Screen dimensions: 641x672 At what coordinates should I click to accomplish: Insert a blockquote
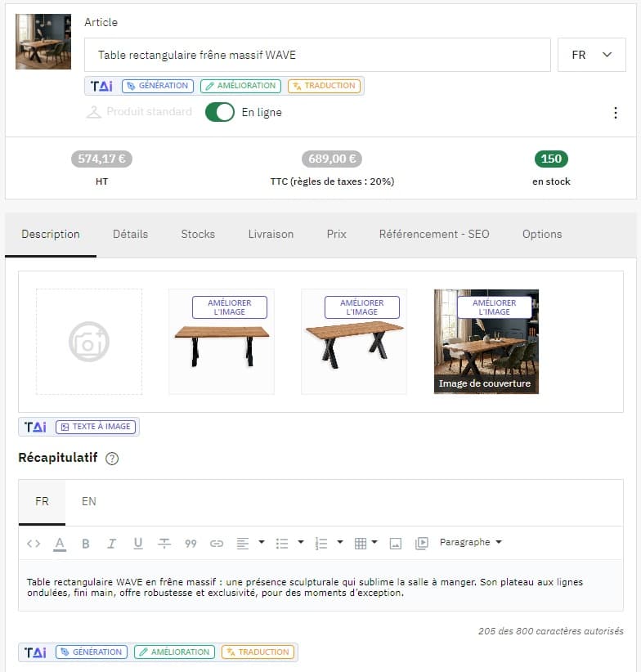pos(191,544)
